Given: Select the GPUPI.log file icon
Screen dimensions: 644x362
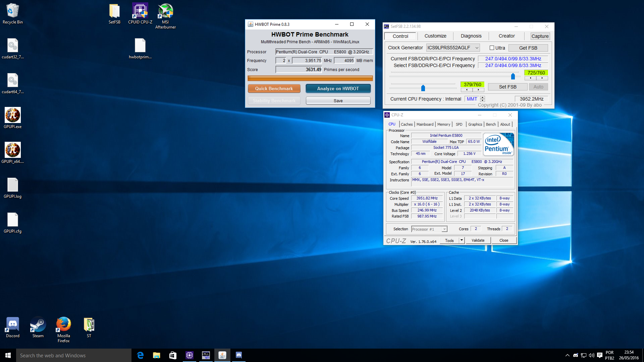Looking at the screenshot, I should pos(13,188).
